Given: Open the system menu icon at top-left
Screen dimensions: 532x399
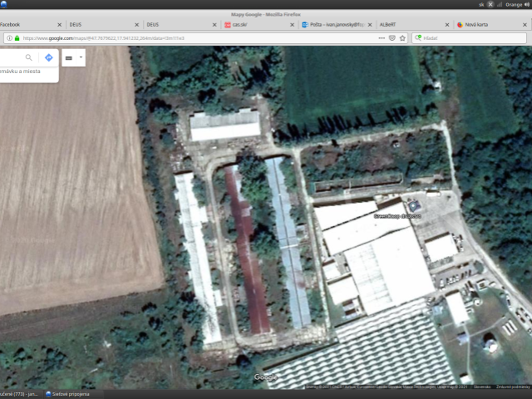Looking at the screenshot, I should 3,4.
